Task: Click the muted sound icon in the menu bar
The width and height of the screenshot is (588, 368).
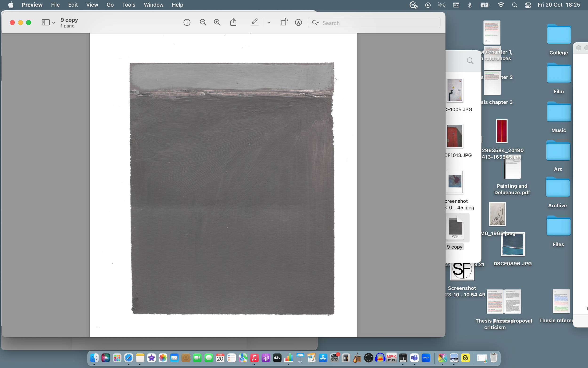Action: tap(442, 5)
